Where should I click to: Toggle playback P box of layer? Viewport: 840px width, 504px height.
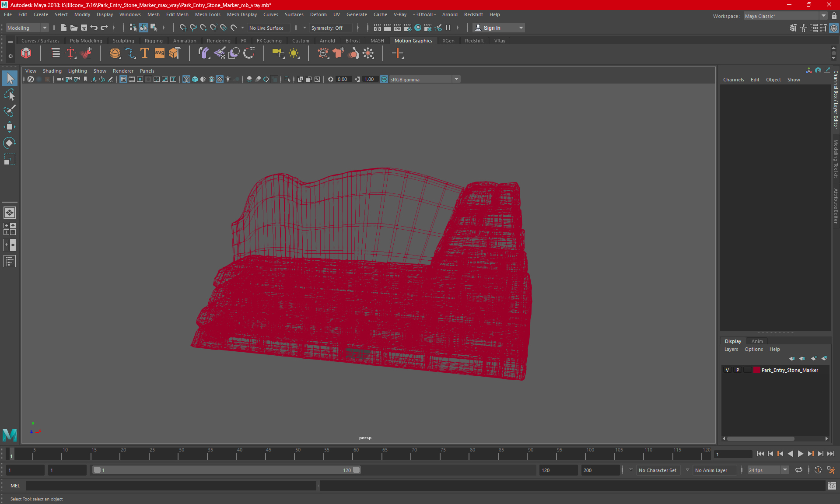pos(738,370)
